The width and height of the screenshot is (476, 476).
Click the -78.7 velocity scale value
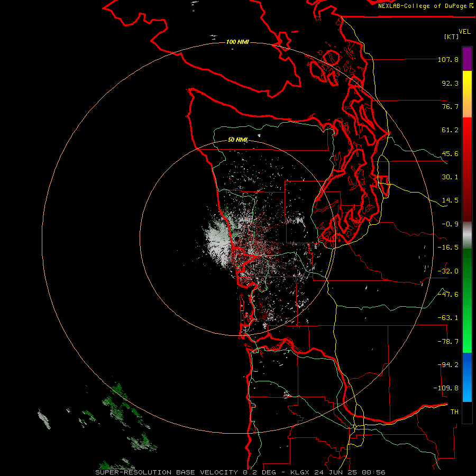click(x=448, y=342)
